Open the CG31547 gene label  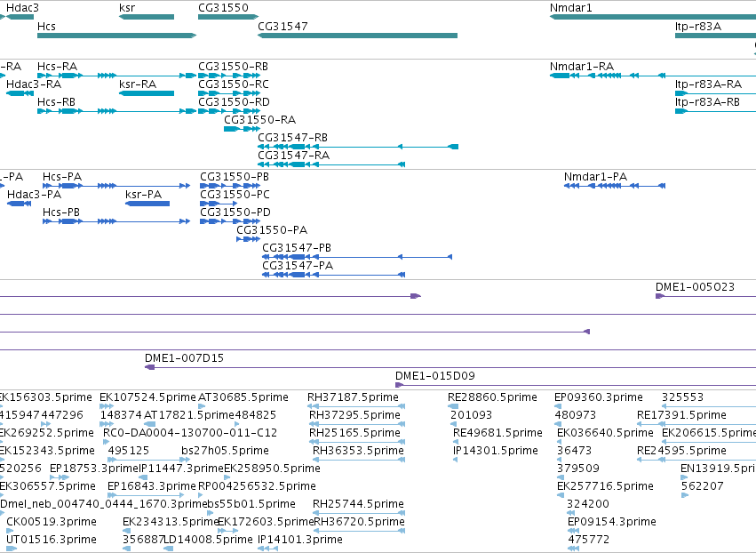pos(283,26)
